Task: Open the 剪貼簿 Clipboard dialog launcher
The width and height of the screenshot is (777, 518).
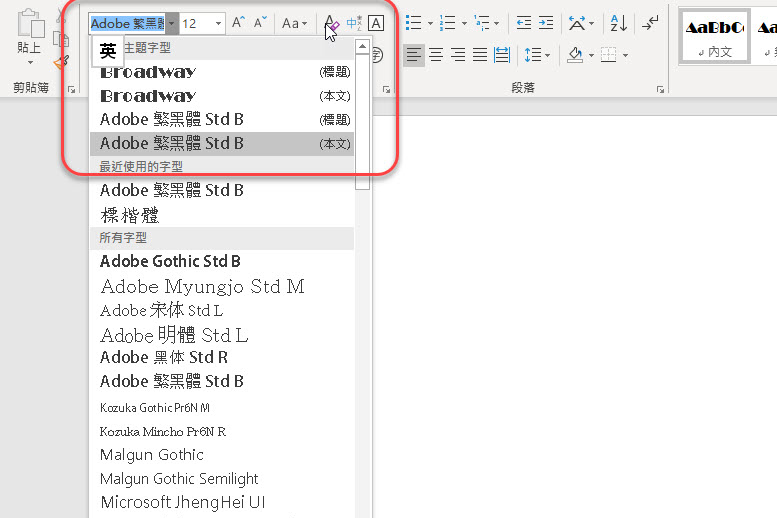Action: point(71,90)
